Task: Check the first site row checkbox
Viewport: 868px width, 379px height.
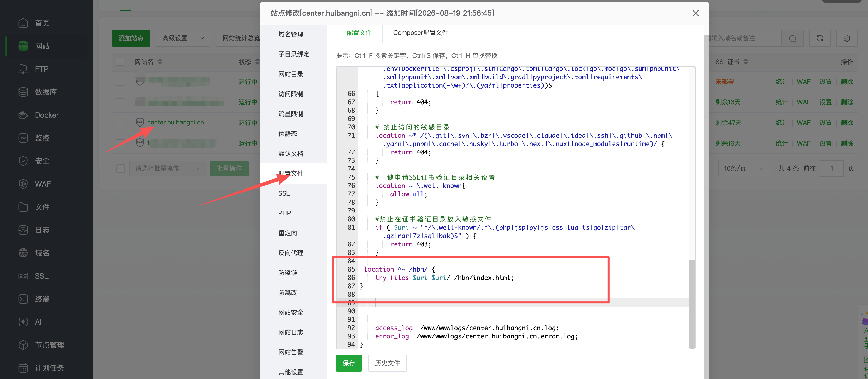Action: coord(120,82)
